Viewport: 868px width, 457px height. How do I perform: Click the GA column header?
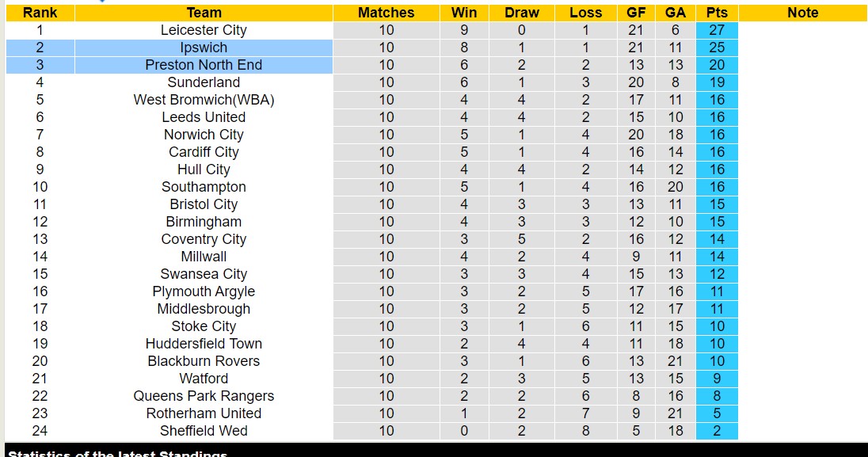pos(676,13)
